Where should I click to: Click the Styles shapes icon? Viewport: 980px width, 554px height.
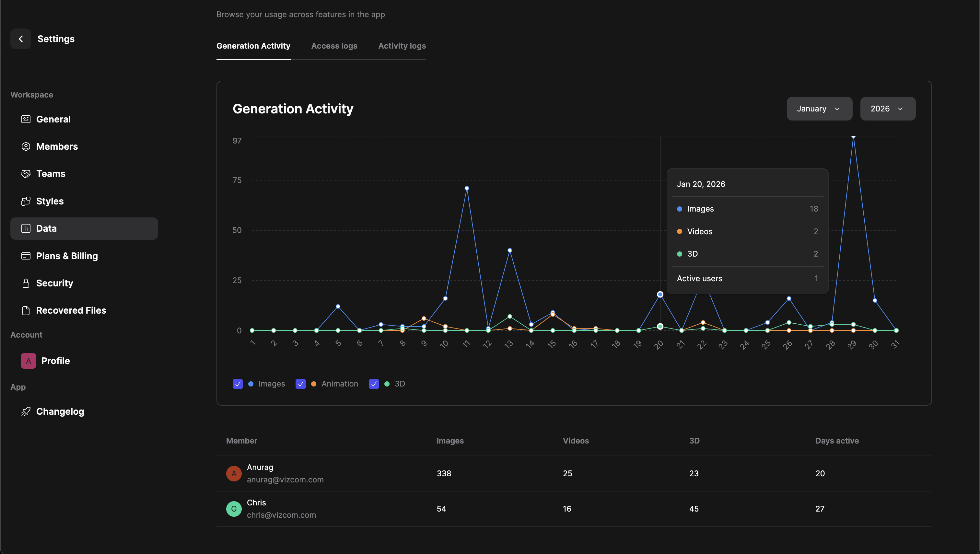[26, 201]
